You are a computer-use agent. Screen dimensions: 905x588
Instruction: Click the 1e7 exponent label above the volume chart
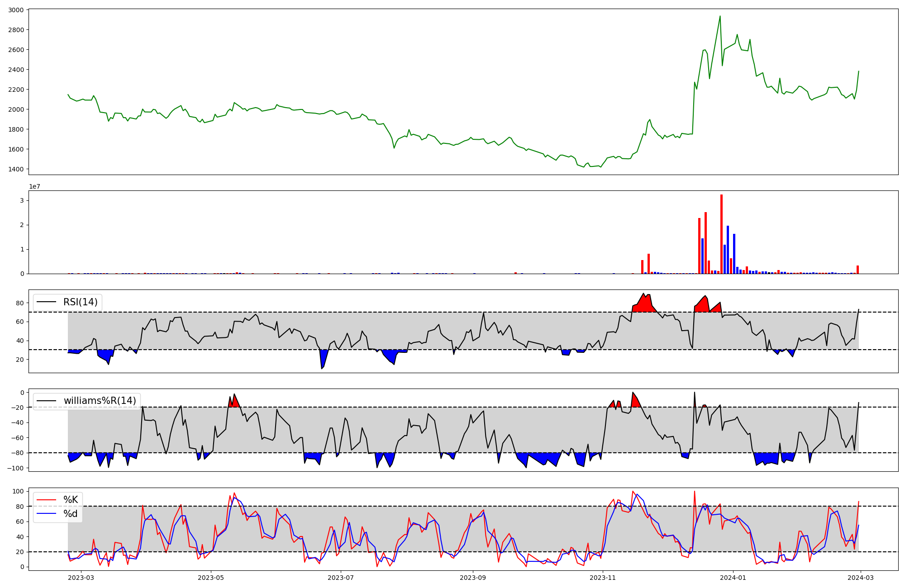pos(34,187)
